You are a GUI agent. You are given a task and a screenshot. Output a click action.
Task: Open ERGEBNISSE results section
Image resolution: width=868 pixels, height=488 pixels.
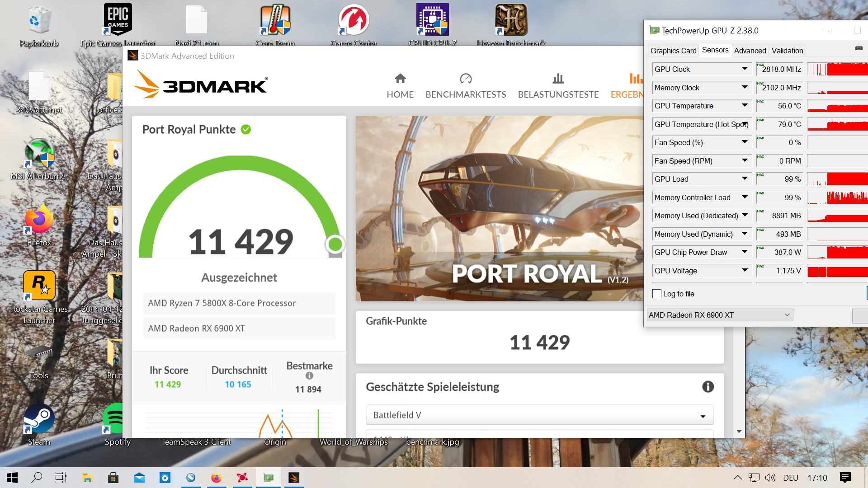[627, 86]
